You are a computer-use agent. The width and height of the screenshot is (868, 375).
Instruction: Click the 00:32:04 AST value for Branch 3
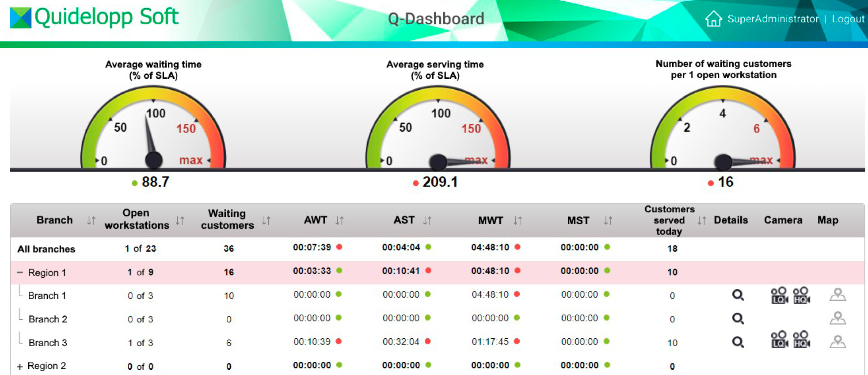tap(401, 342)
